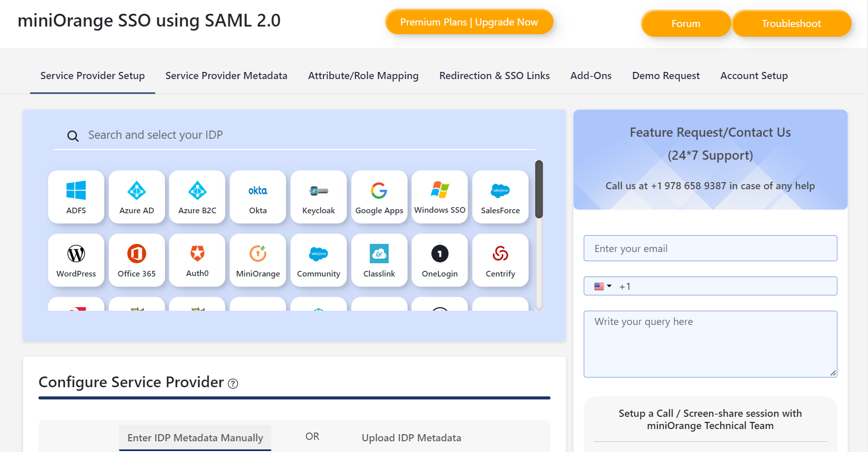This screenshot has width=868, height=452.
Task: Open the Service Provider Setup tab
Action: (x=92, y=76)
